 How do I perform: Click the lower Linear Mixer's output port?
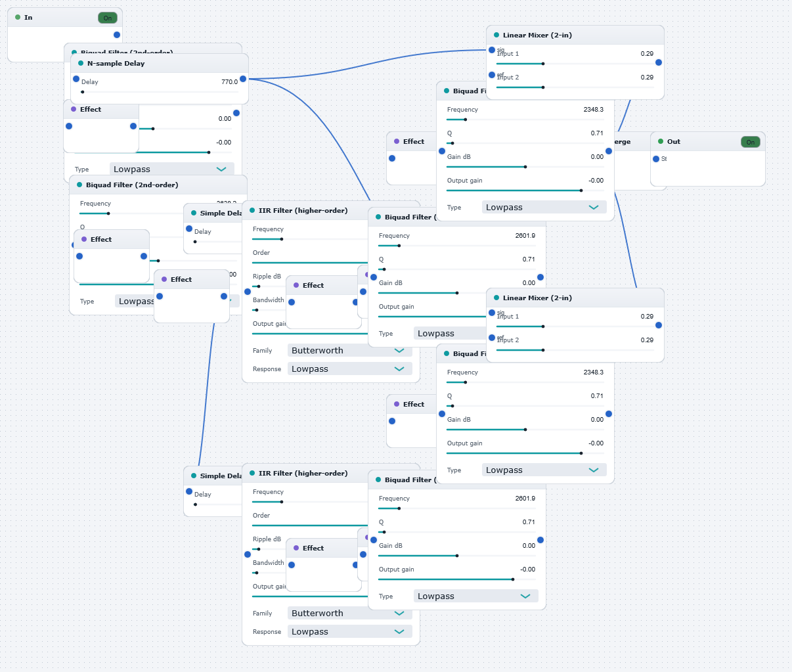[x=659, y=325]
